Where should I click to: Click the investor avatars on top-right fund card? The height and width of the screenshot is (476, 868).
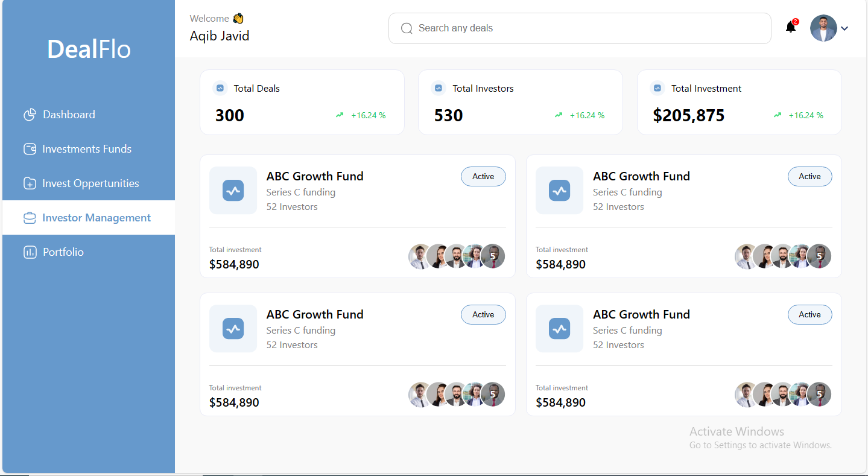[x=783, y=256]
